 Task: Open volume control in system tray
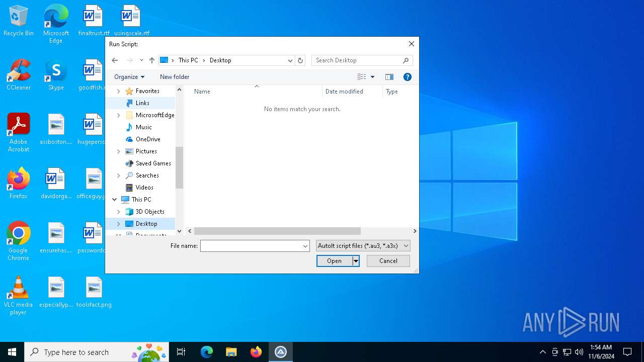579,352
